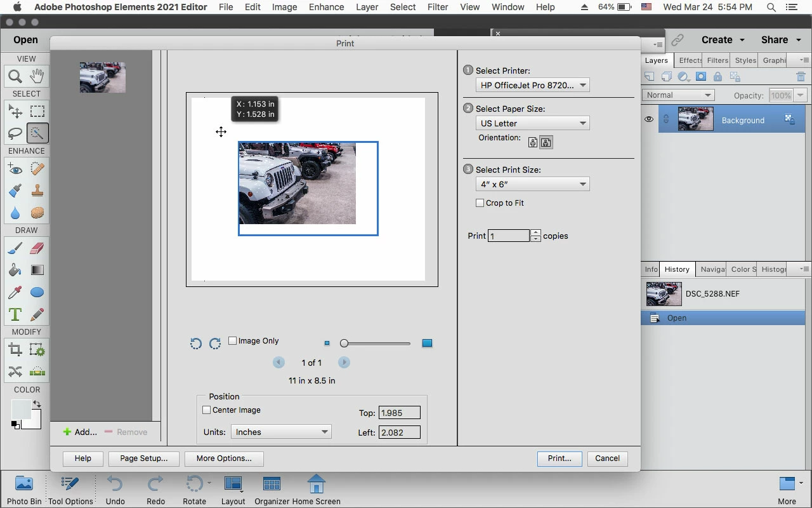Image resolution: width=812 pixels, height=508 pixels.
Task: Switch to the Effects tab
Action: pos(689,60)
